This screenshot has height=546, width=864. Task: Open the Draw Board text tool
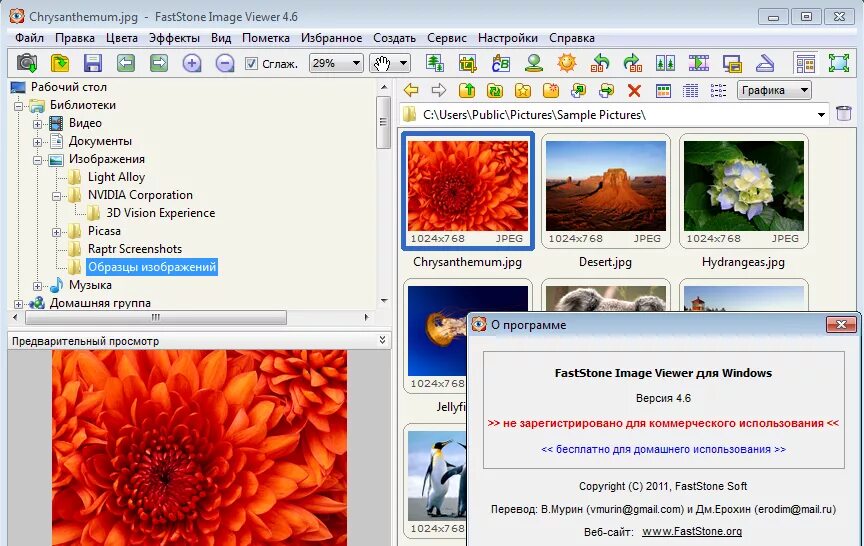(x=501, y=63)
